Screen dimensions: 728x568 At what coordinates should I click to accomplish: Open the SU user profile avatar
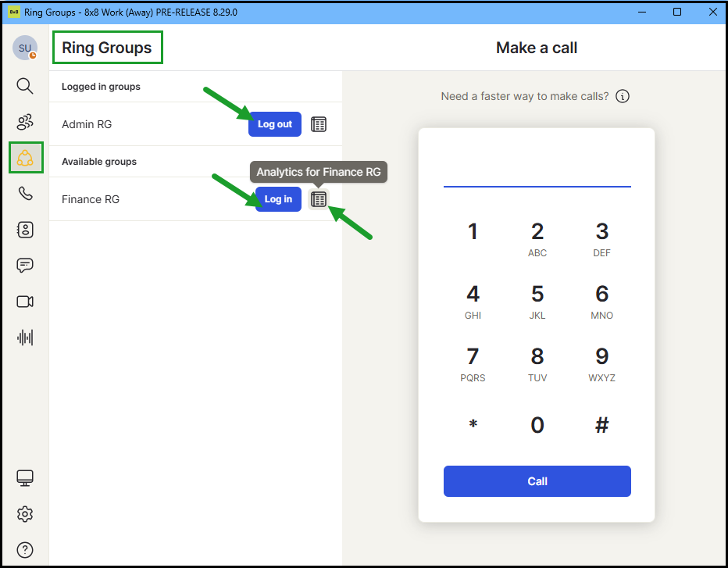click(x=25, y=48)
